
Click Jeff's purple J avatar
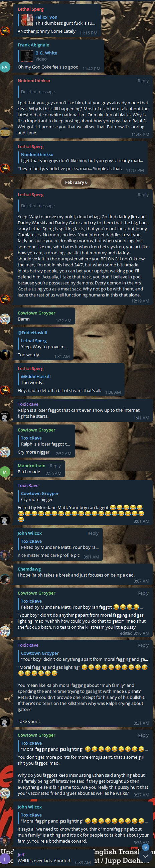[5, 859]
